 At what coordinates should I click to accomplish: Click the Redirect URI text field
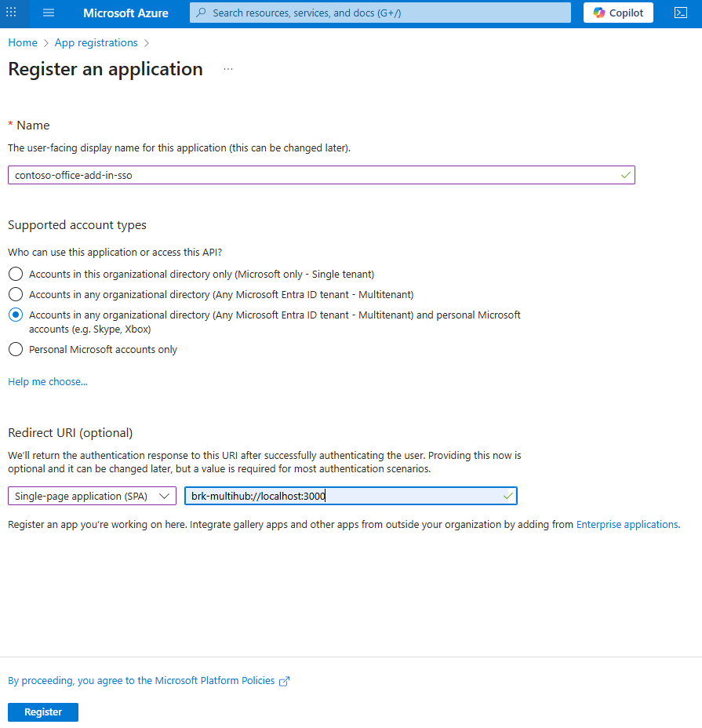[x=350, y=495]
